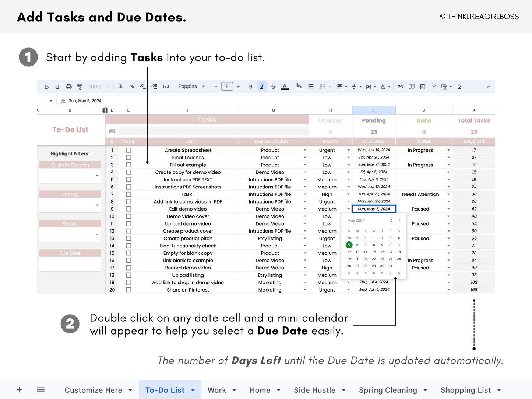Select the paint format tool
The image size is (532, 399).
[80, 86]
